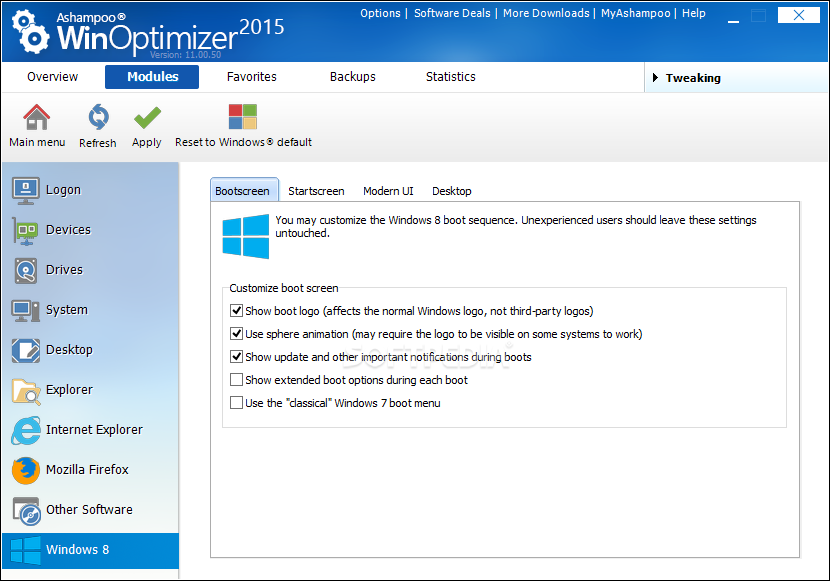Click the Refresh label

click(x=97, y=143)
